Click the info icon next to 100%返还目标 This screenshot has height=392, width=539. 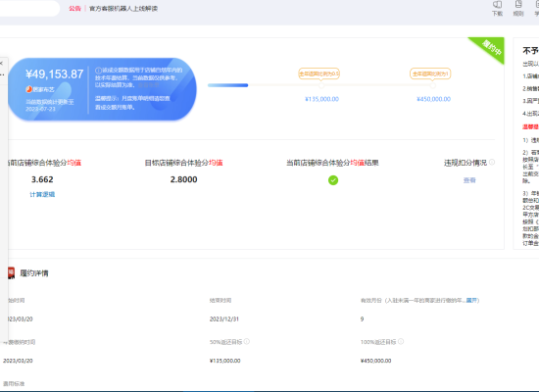pos(401,341)
